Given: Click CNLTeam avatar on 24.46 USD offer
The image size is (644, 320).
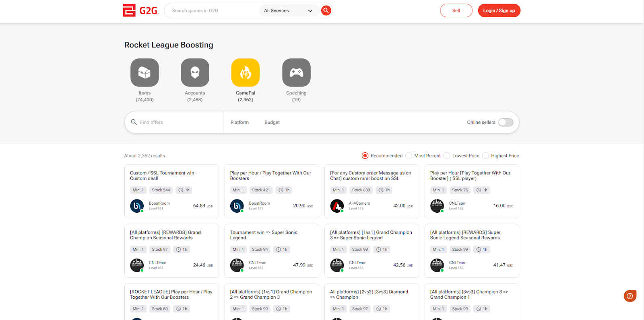Looking at the screenshot, I should coord(137,265).
